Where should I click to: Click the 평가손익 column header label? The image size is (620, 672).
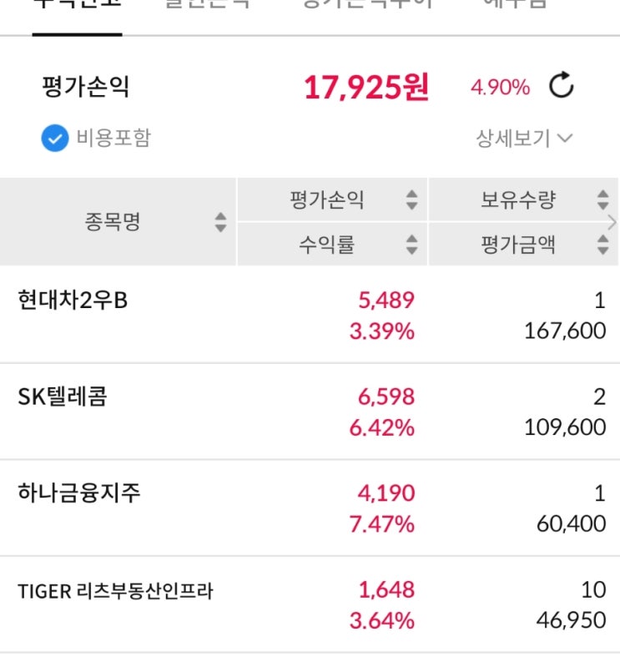327,200
